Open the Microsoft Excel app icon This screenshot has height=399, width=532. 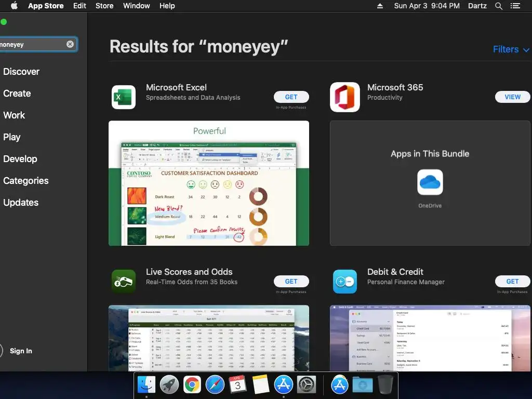pyautogui.click(x=124, y=97)
